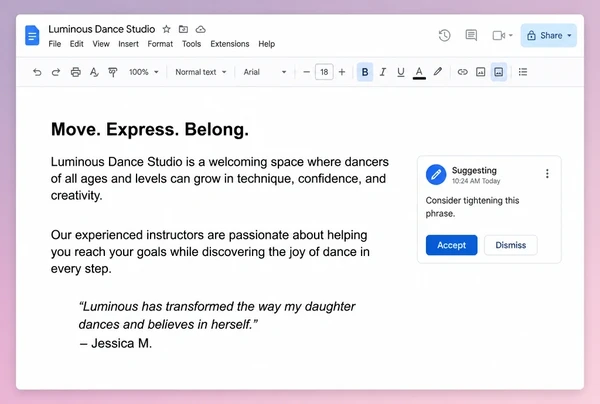
Task: Decrease font size with minus
Action: (306, 72)
